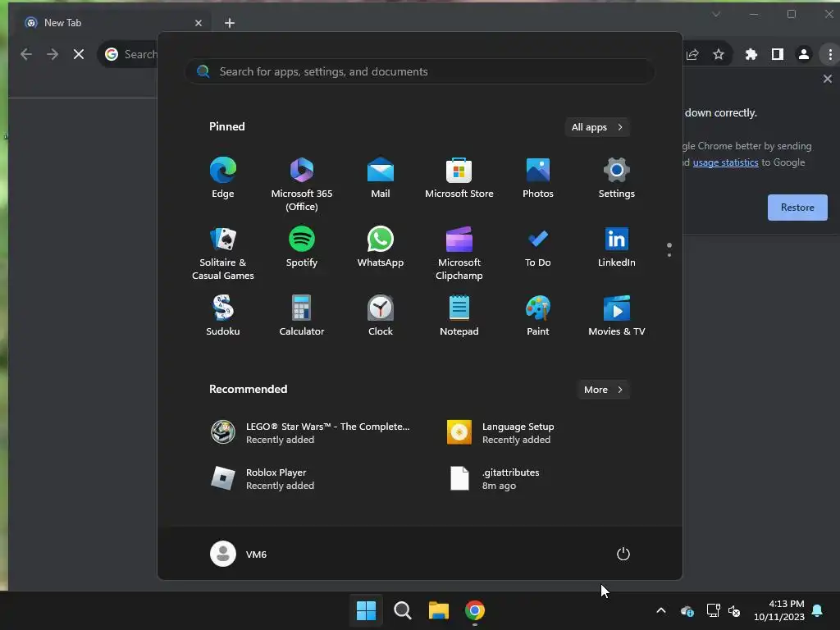Open the Calculator app
The width and height of the screenshot is (840, 630).
[302, 316]
